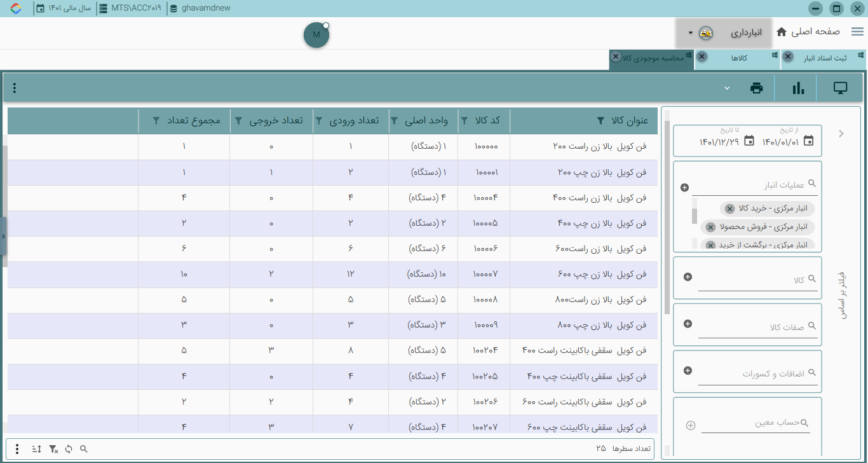The image size is (868, 463).
Task: Filter the کد کالا column
Action: click(x=464, y=121)
